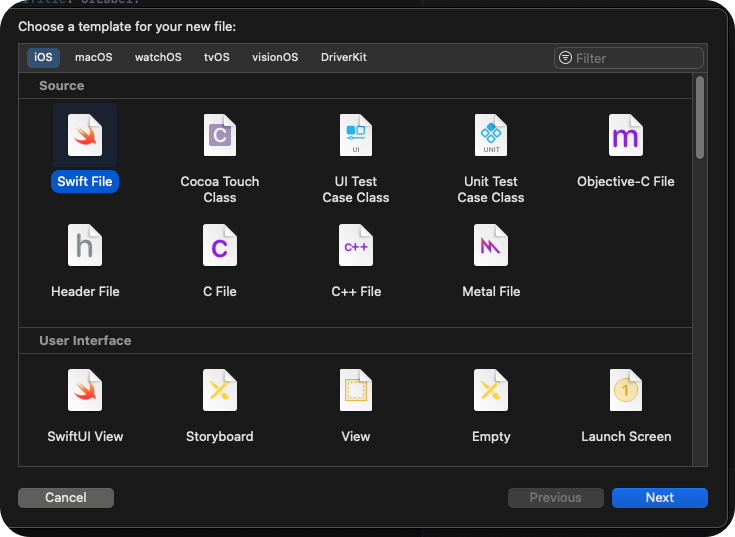Select the Metal File template icon
Image resolution: width=735 pixels, height=537 pixels.
point(491,245)
